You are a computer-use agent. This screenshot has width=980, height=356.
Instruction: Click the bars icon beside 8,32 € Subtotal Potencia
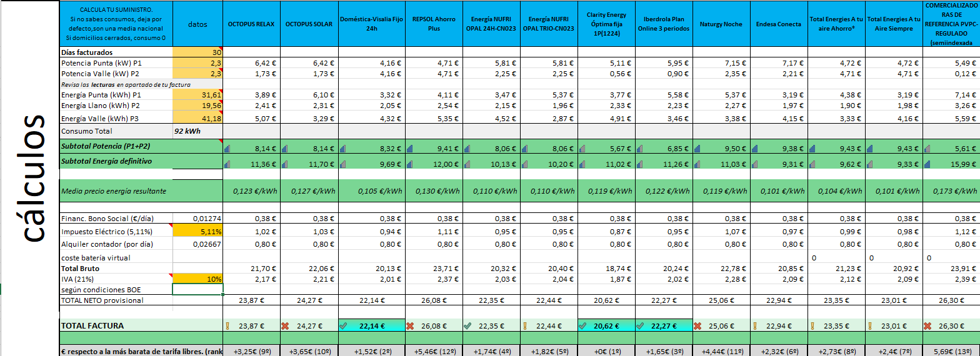coord(342,149)
